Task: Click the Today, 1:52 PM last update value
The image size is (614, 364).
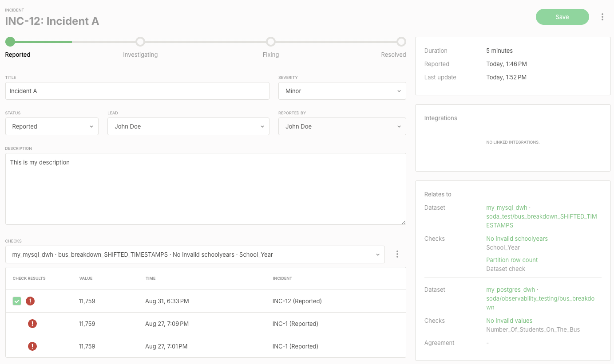Action: coord(507,77)
